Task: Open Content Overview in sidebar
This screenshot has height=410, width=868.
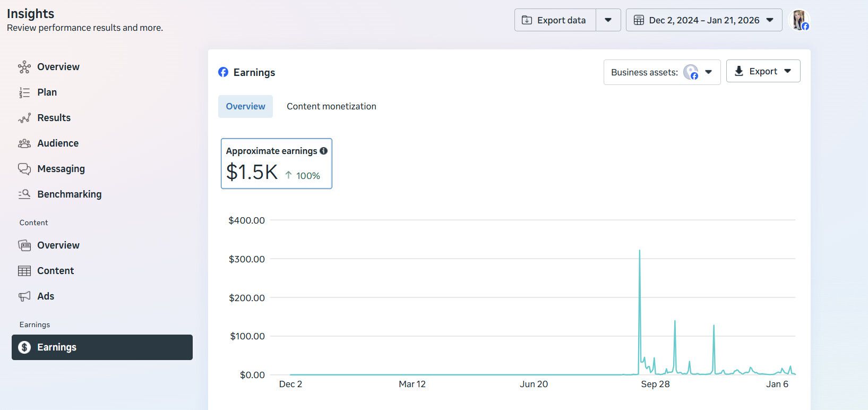Action: pos(58,245)
